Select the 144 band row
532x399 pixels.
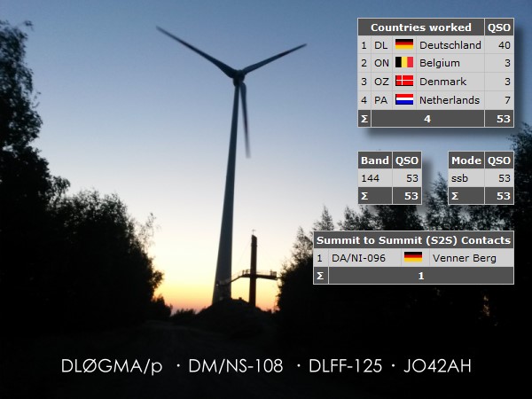[374, 178]
